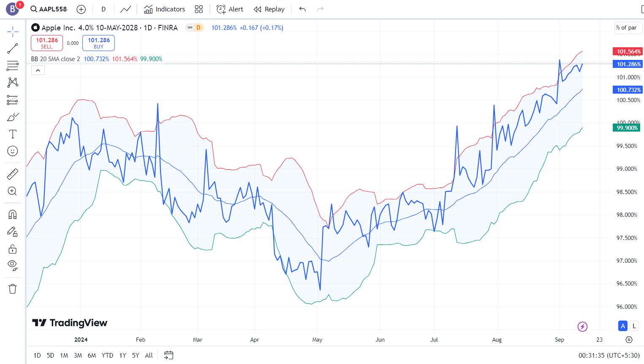Undo the last action

[x=302, y=9]
